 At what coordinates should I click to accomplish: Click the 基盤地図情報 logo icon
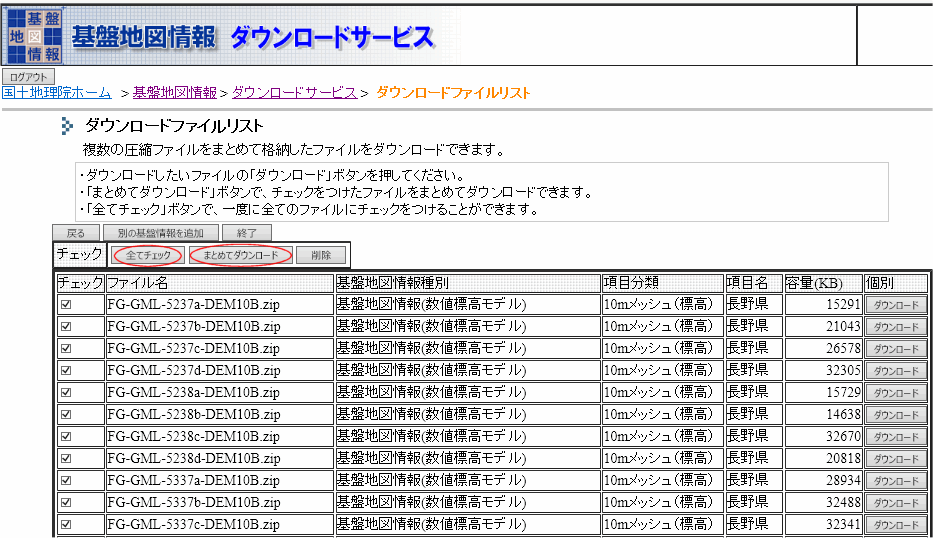[33, 35]
